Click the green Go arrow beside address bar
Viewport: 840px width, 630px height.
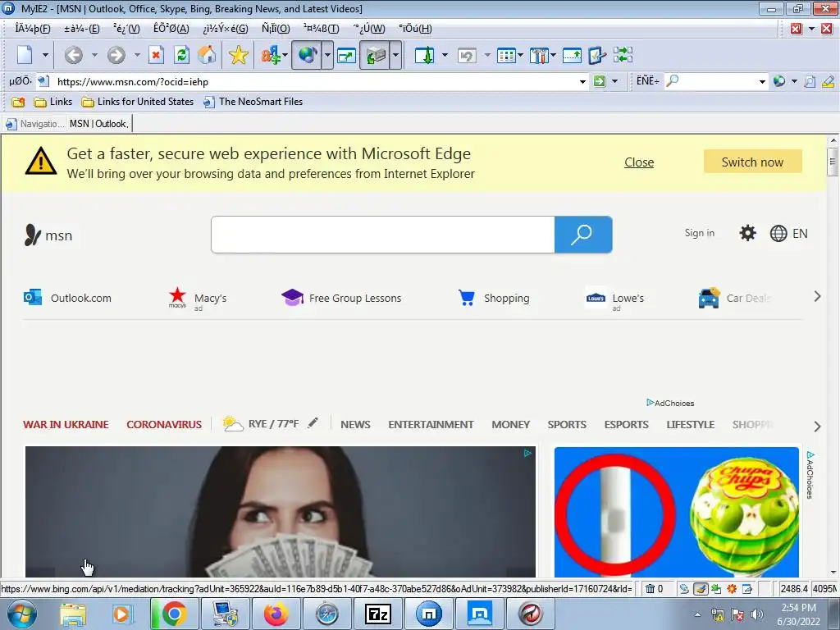point(600,81)
